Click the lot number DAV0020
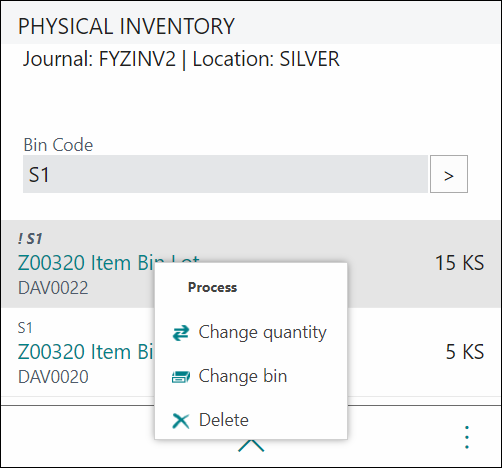This screenshot has height=468, width=502. tap(53, 377)
